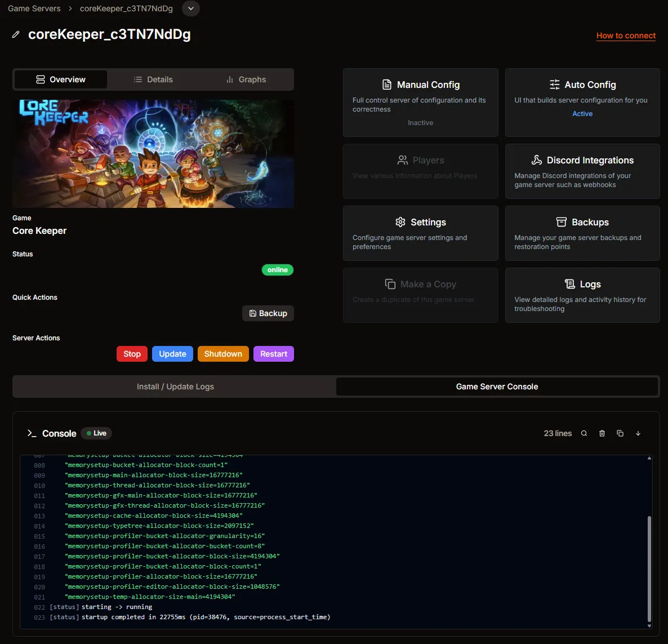The image size is (668, 644).
Task: Open the Install / Update Logs tab
Action: (x=175, y=387)
